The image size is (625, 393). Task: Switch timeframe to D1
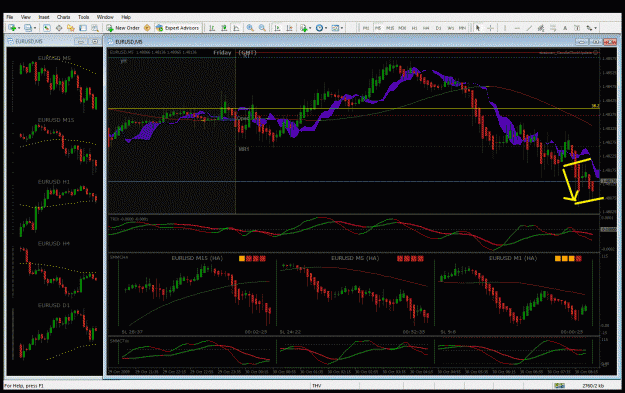click(x=438, y=28)
